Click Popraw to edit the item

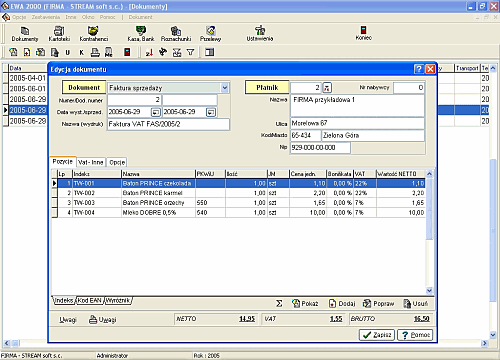378,303
